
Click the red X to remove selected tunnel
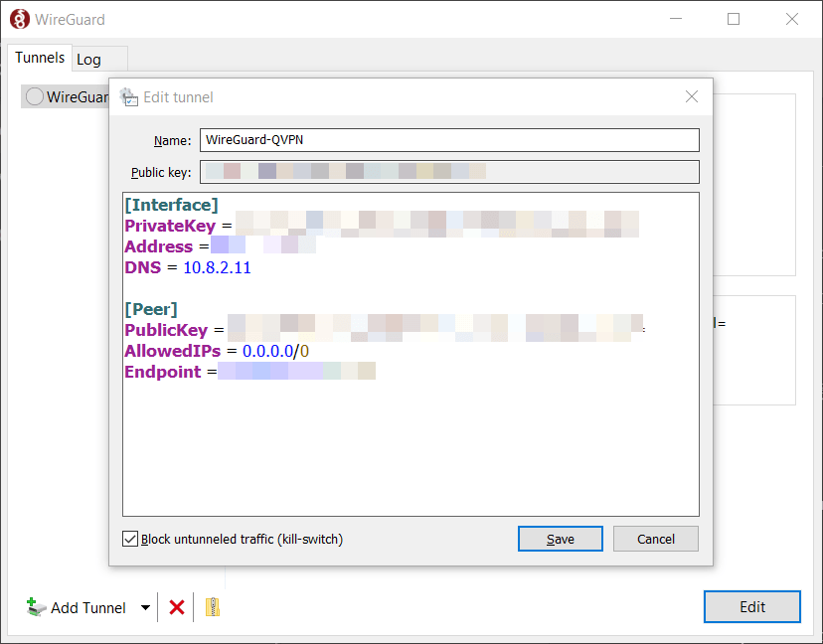[x=176, y=607]
